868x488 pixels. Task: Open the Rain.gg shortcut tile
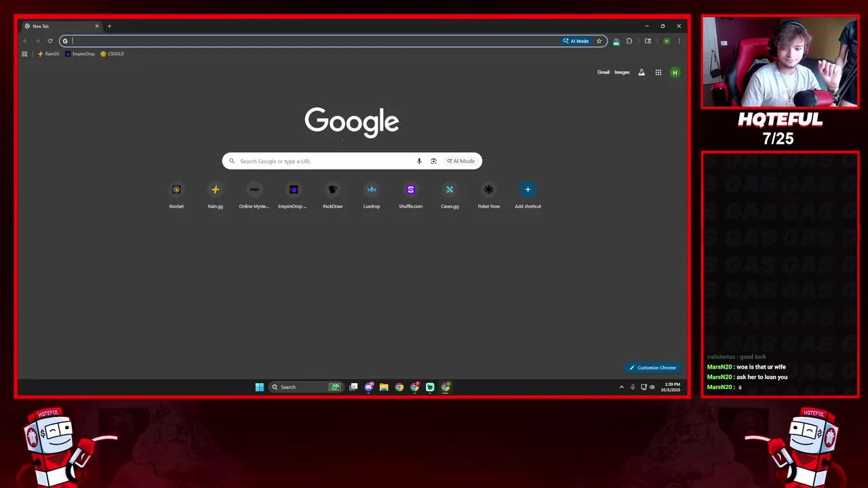pos(216,195)
